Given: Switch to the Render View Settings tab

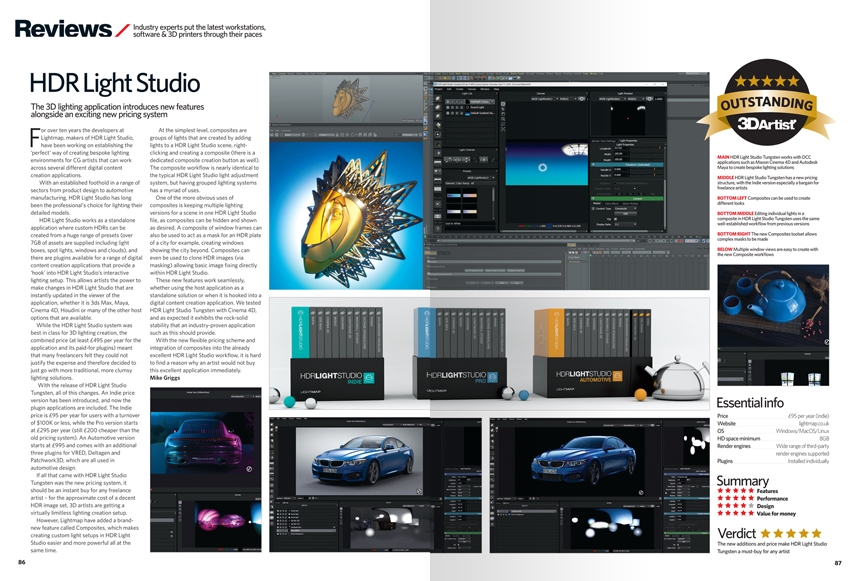Looking at the screenshot, I should (604, 141).
